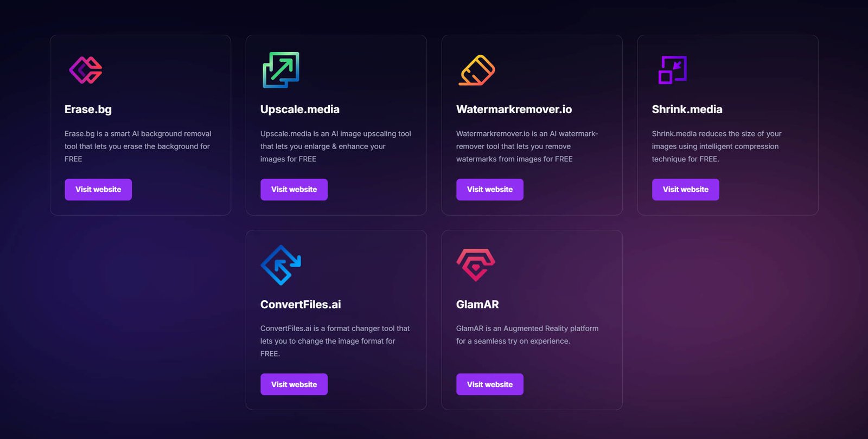Click the Shrink.media purple squares logo icon
868x439 pixels.
[673, 70]
